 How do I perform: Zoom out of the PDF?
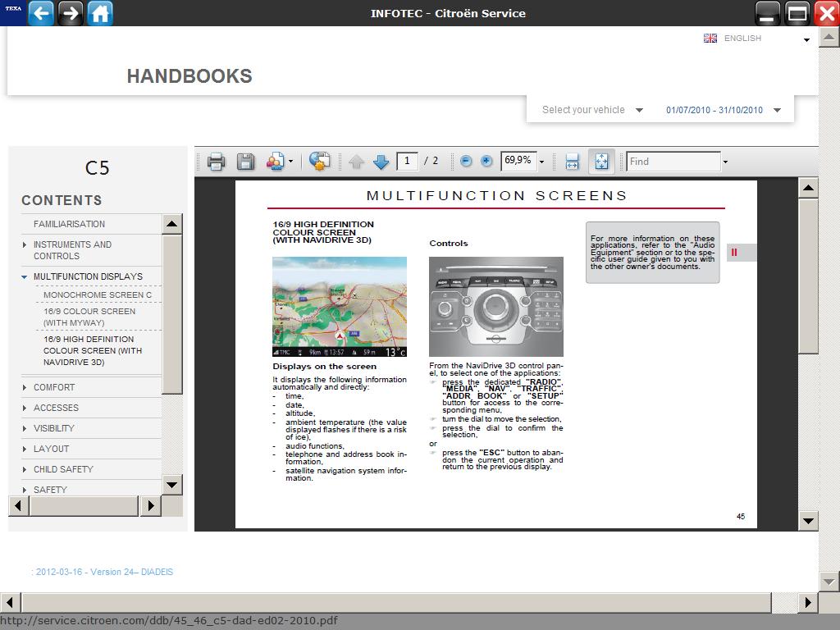(x=466, y=161)
